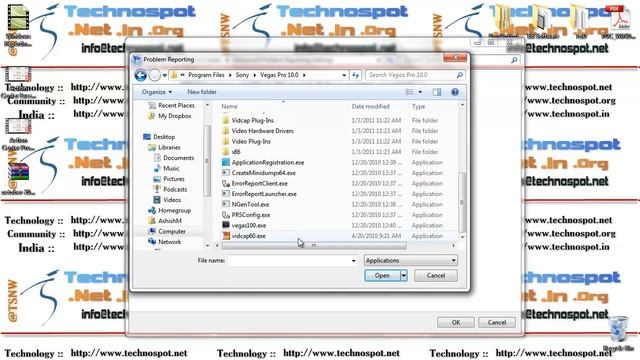Expand the File name history dropdown
Screen dimensions: 640x360
coord(353,260)
